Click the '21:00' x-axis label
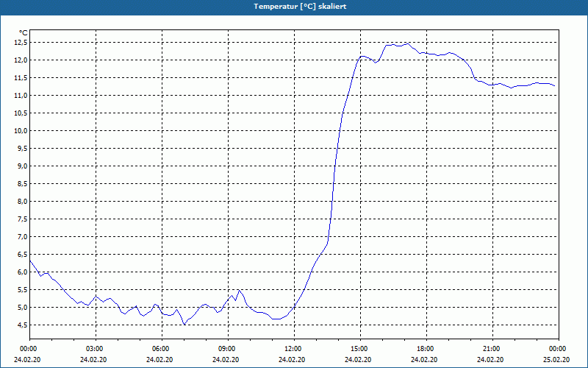 click(492, 349)
